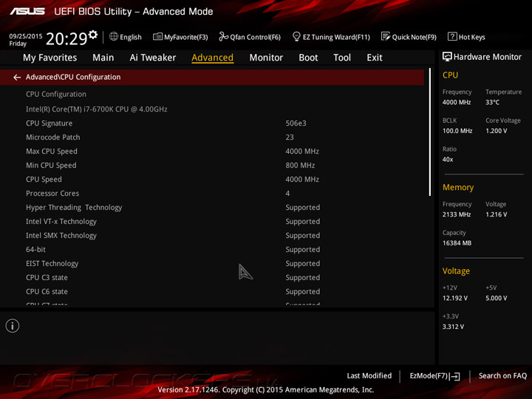Click the 800 MHz value
Image resolution: width=532 pixels, height=399 pixels.
(x=300, y=166)
